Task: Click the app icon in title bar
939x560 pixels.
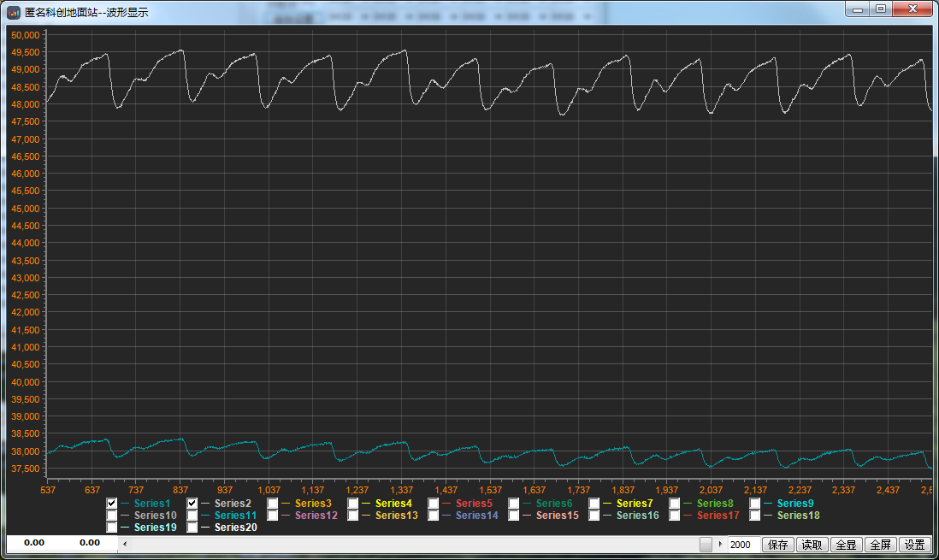Action: point(13,13)
